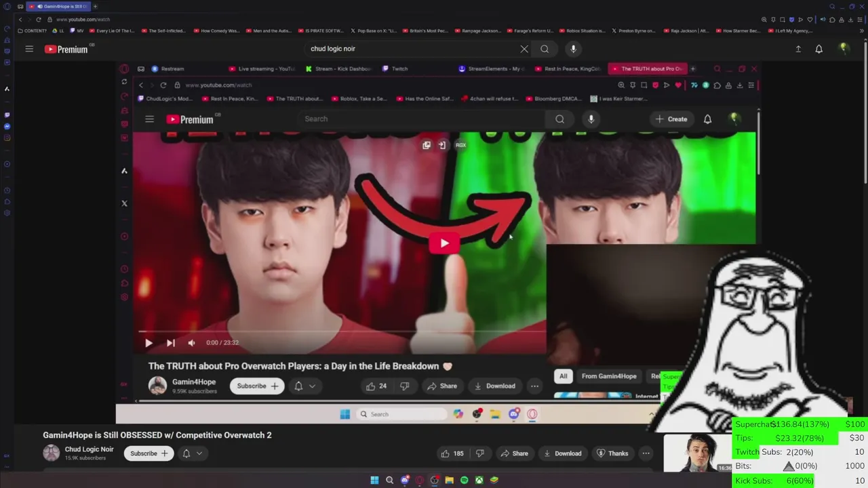Open the Xbox app on bottom taskbar
The width and height of the screenshot is (868, 488).
click(479, 480)
